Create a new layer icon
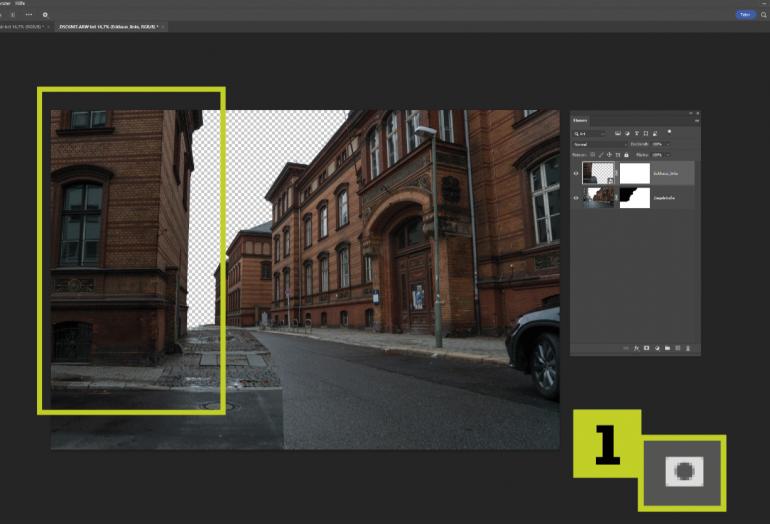Image resolution: width=770 pixels, height=524 pixels. (x=678, y=348)
